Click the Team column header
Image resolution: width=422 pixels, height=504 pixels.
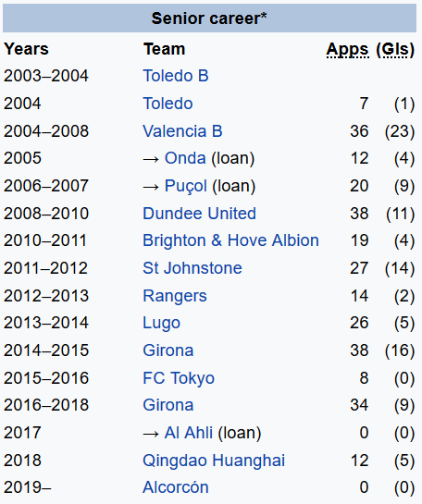click(x=164, y=49)
